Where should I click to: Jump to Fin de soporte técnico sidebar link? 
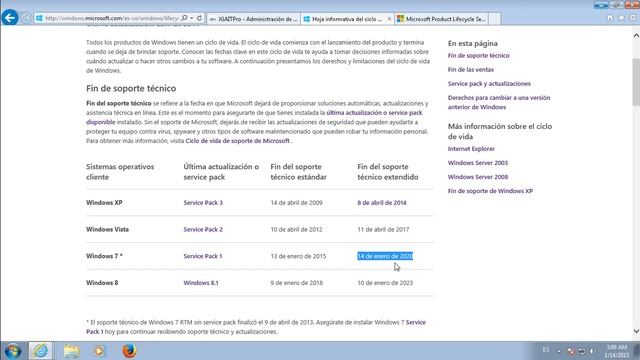click(x=478, y=56)
